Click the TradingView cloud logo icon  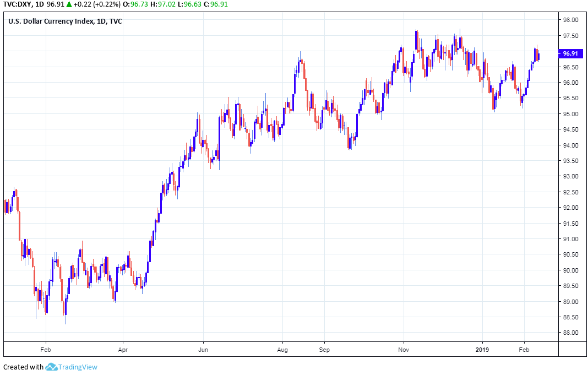coord(52,367)
